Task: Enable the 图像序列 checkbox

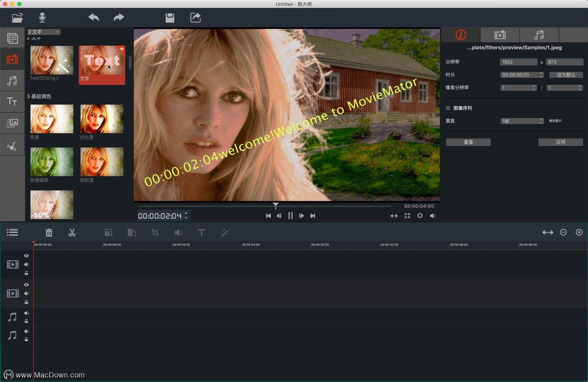Action: point(448,108)
